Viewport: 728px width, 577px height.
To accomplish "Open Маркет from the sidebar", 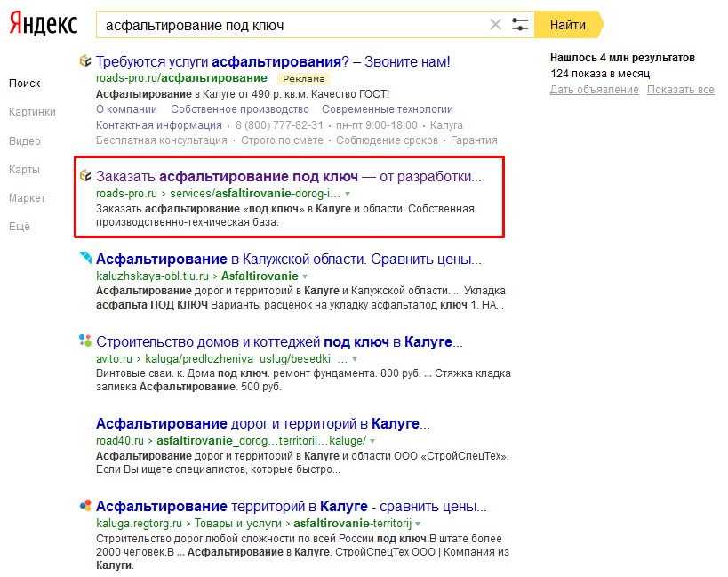I will [27, 198].
